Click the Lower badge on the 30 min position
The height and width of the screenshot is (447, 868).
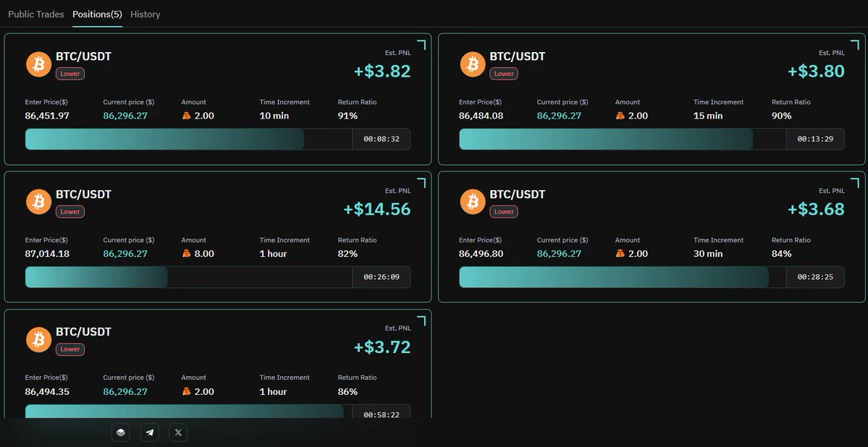pos(505,211)
